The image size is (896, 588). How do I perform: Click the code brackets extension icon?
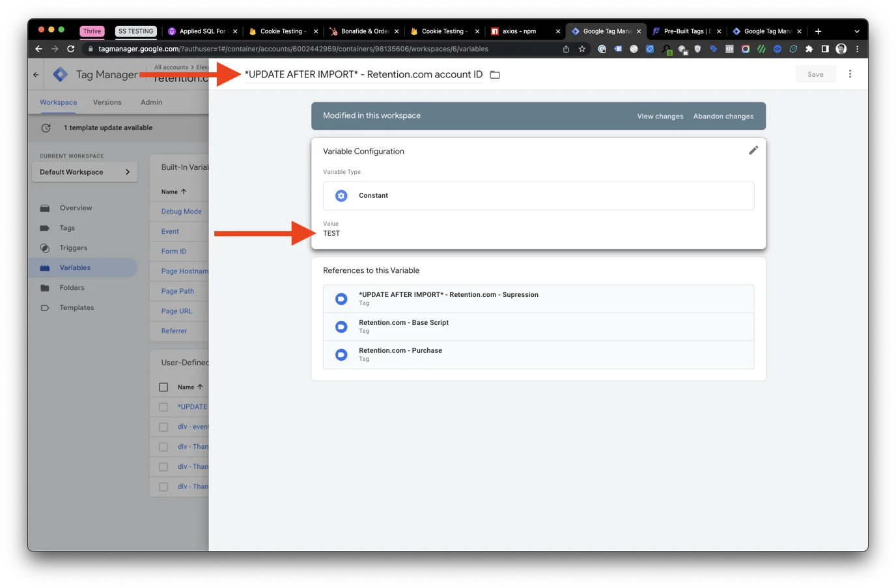729,49
